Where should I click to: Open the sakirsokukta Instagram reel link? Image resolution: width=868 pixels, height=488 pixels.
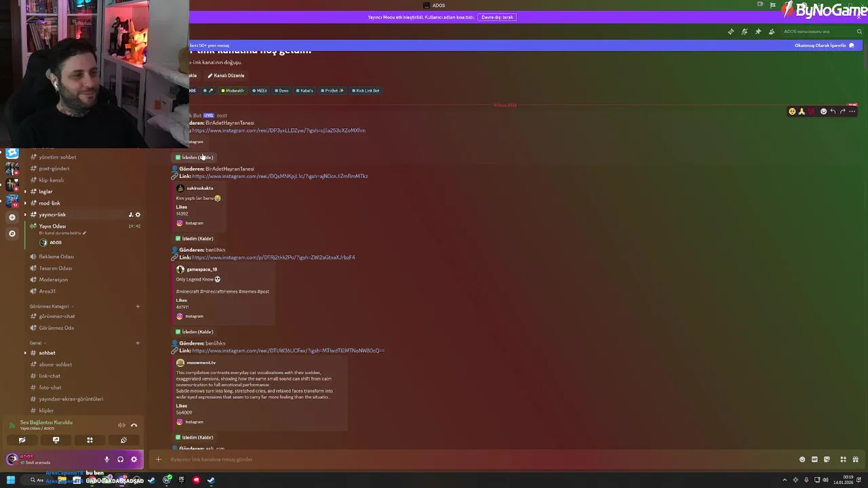click(x=280, y=176)
